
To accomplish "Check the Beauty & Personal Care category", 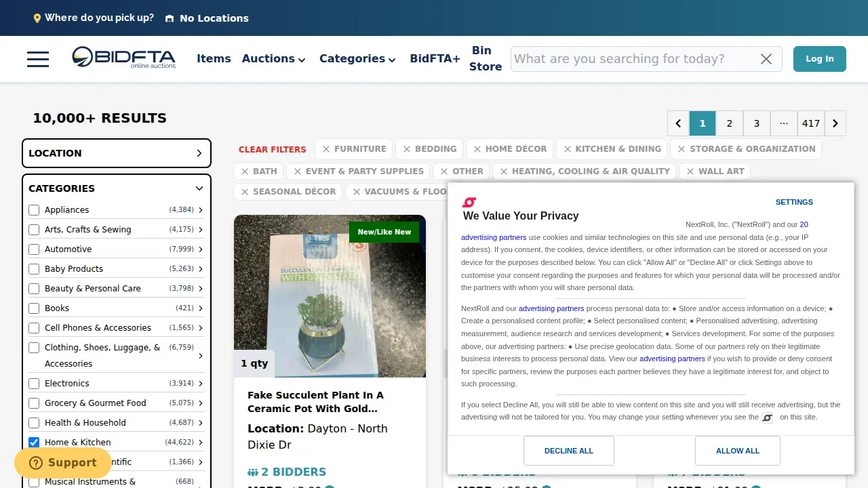I will pyautogui.click(x=34, y=289).
